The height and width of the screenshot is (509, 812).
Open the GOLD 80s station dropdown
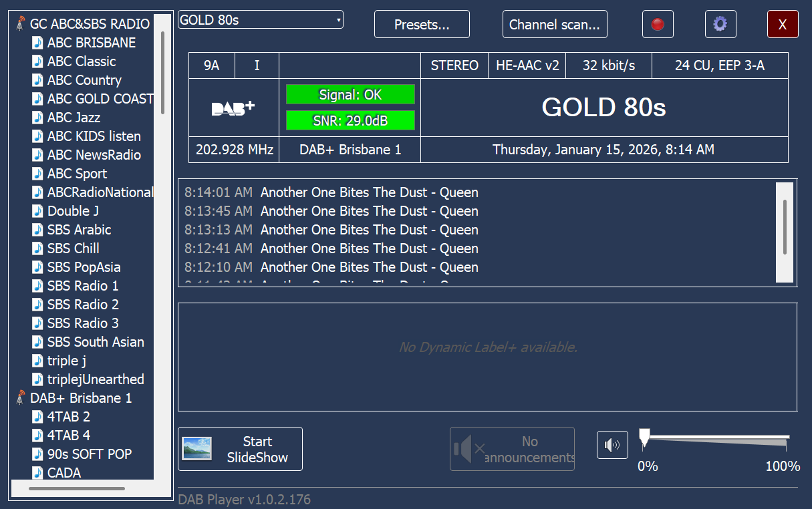point(261,20)
